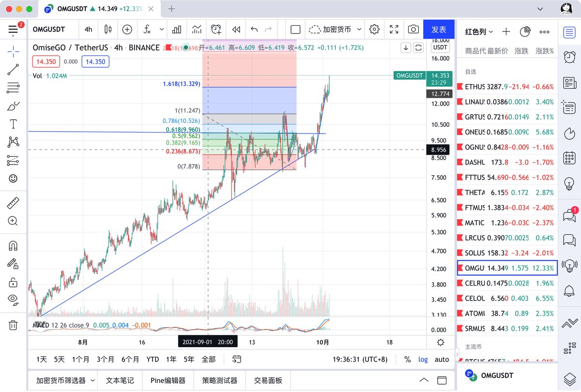Open the 加密货币 layout dropdown arrow

(x=359, y=30)
